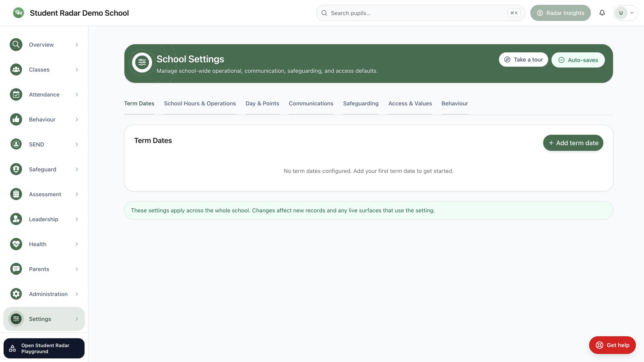Focus the Search pupils field
644x362 pixels.
[x=421, y=13]
